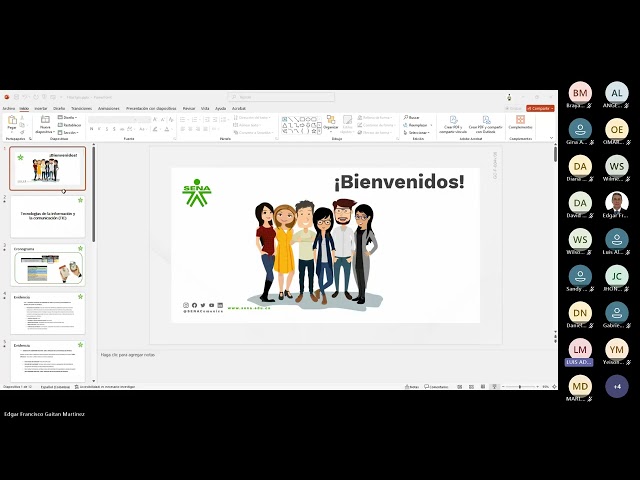Select slide 2 Tecnologías de la información thumbnail
640x480 pixels.
(x=48, y=216)
